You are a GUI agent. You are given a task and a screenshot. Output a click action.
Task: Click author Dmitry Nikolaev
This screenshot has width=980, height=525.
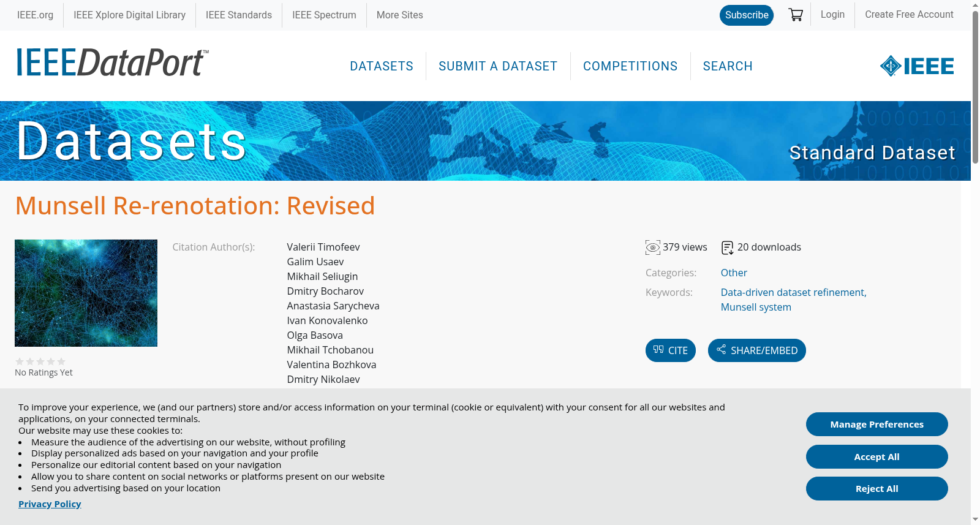click(323, 379)
